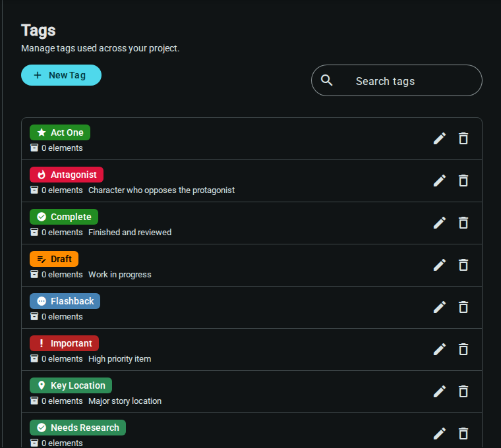Edit the Act One tag
This screenshot has height=448, width=501.
pos(439,138)
